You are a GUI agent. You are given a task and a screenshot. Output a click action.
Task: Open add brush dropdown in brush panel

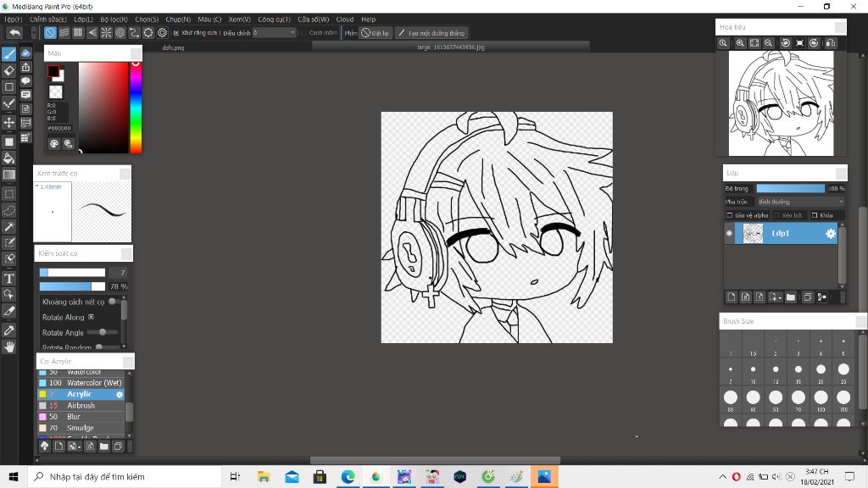pos(75,446)
